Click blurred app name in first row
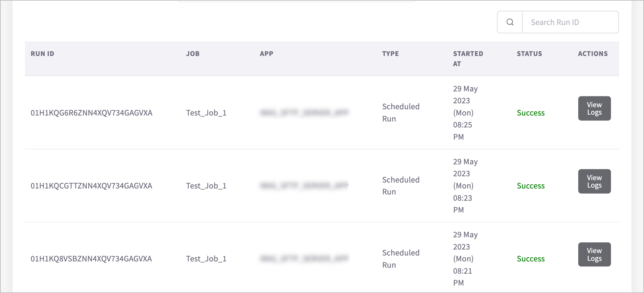This screenshot has height=293, width=644. [x=304, y=113]
